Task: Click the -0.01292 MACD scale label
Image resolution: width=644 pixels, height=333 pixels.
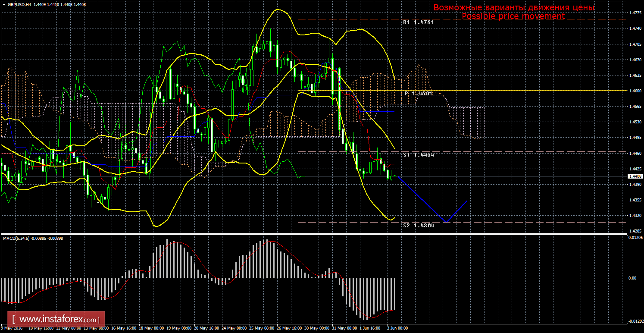Action: (635, 320)
